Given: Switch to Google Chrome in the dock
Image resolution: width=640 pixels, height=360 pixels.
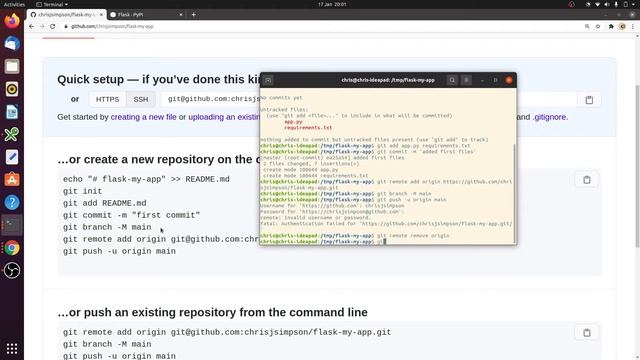Looking at the screenshot, I should [x=12, y=248].
